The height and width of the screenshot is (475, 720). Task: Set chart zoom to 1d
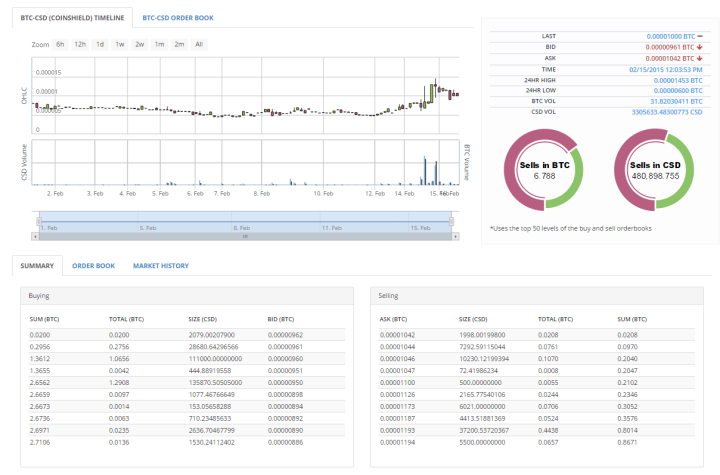coord(100,44)
